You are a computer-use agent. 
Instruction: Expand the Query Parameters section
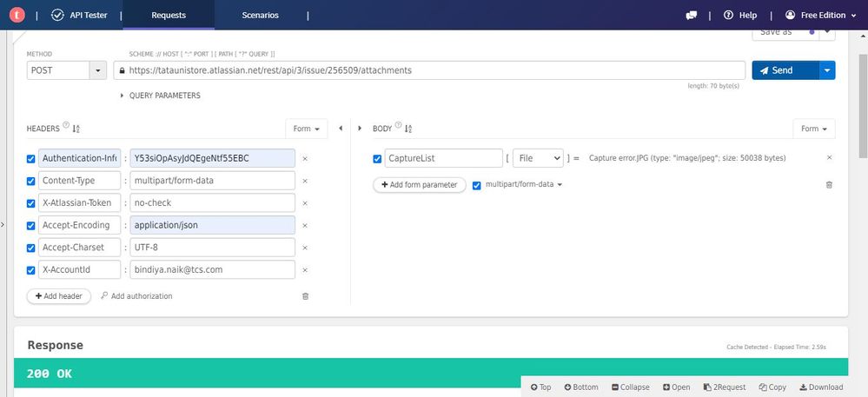coord(161,96)
